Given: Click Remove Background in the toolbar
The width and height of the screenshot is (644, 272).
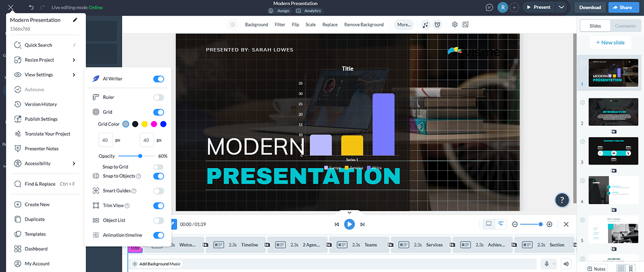Looking at the screenshot, I should [x=364, y=25].
